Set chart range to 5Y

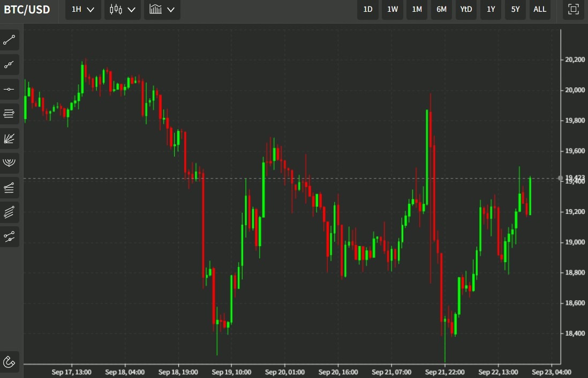coord(515,10)
